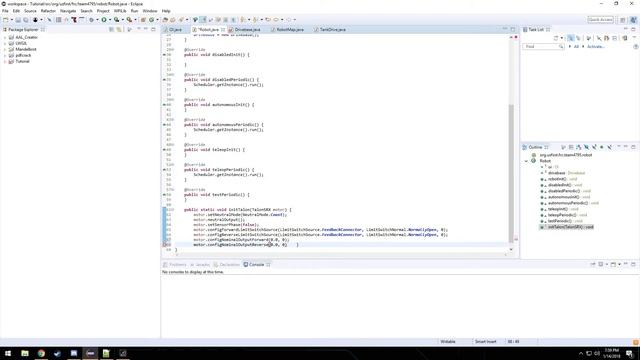Click the Activate... link in Task List
The height and width of the screenshot is (360, 640).
596,47
